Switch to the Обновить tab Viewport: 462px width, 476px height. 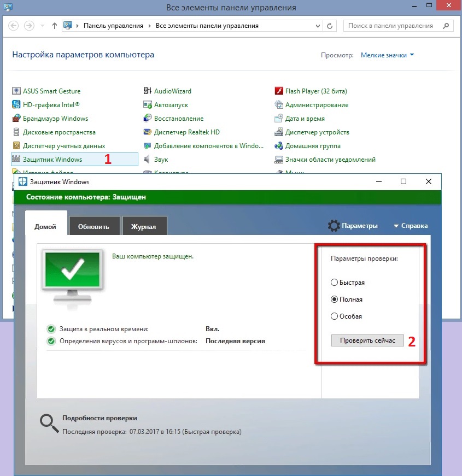pyautogui.click(x=94, y=226)
